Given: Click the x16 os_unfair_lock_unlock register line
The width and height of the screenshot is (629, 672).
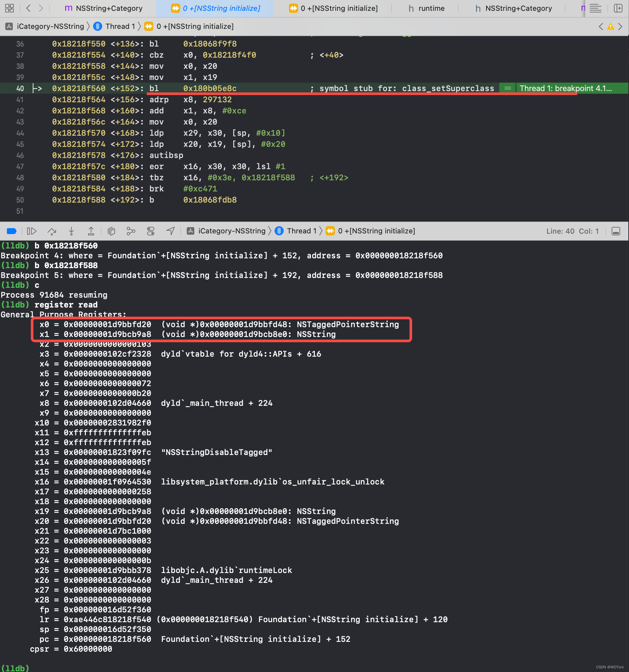Looking at the screenshot, I should pyautogui.click(x=209, y=482).
